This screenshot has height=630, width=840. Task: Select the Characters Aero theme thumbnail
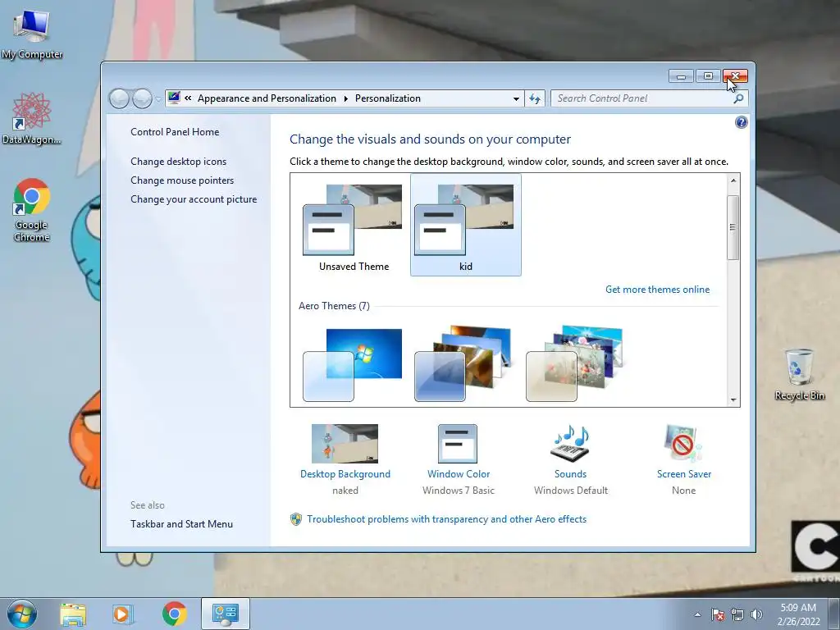click(574, 363)
